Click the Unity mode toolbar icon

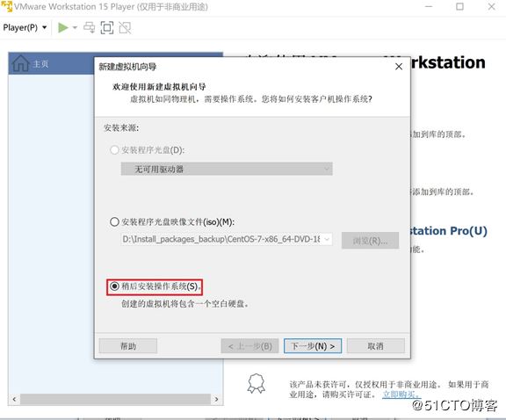tap(125, 28)
